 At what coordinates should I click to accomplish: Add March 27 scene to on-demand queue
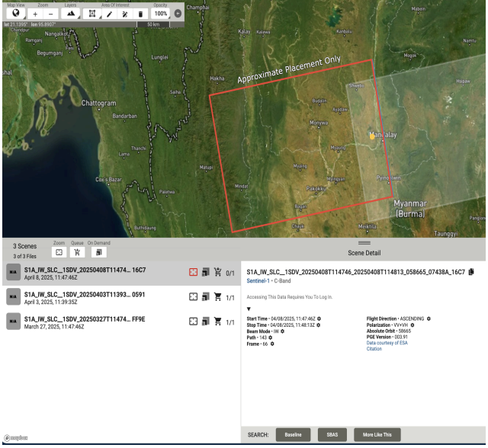point(206,322)
